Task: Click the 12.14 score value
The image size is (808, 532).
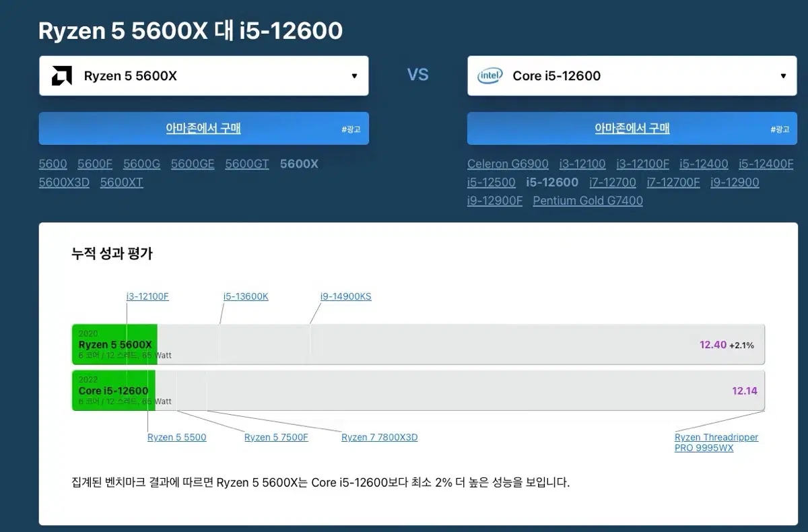Action: click(745, 391)
